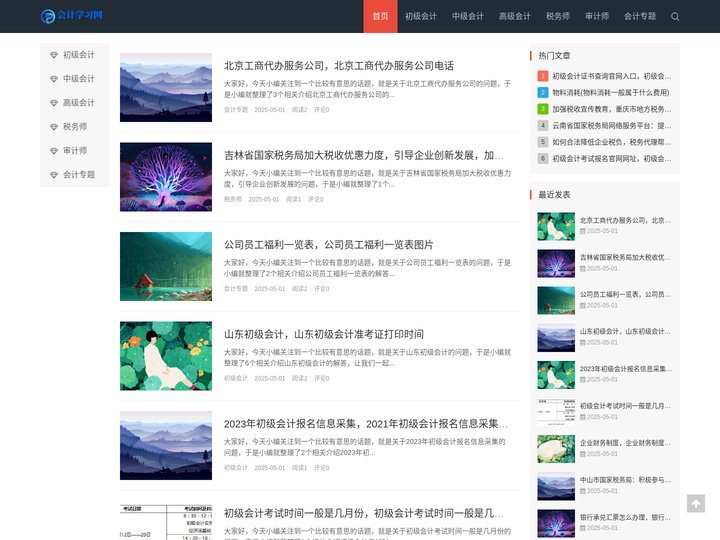Open the search magnifier icon in navbar
The width and height of the screenshot is (720, 540).
point(675,17)
